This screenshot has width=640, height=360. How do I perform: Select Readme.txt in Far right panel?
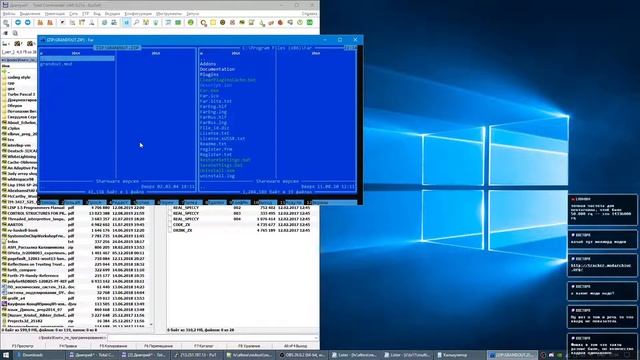tap(213, 144)
